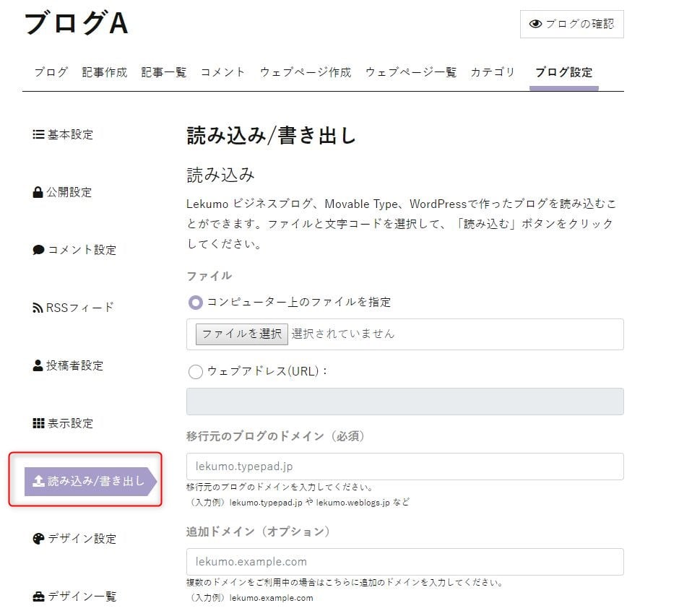Click the ブログの確認 button with eye icon

(571, 25)
